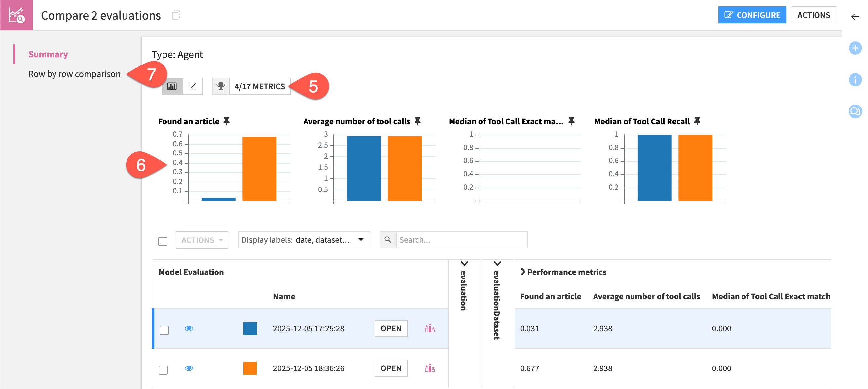The image size is (868, 389).
Task: Click the copy icon next to the title
Action: [x=176, y=15]
